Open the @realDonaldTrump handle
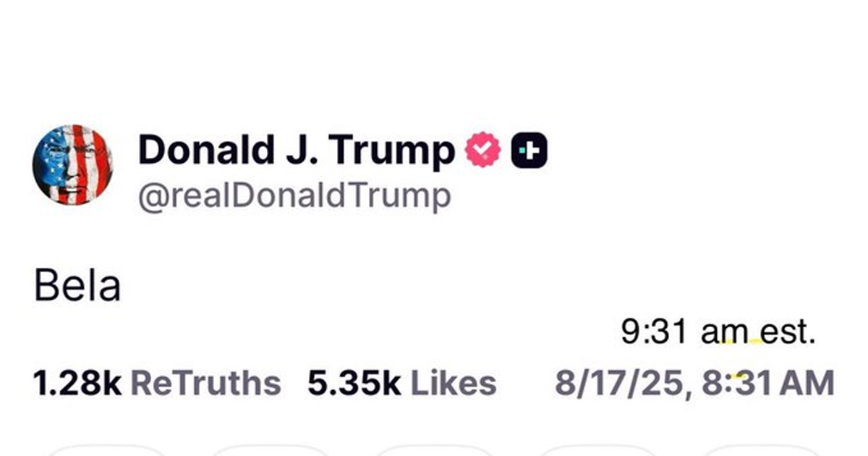Screen dimensions: 868x456 click(294, 195)
